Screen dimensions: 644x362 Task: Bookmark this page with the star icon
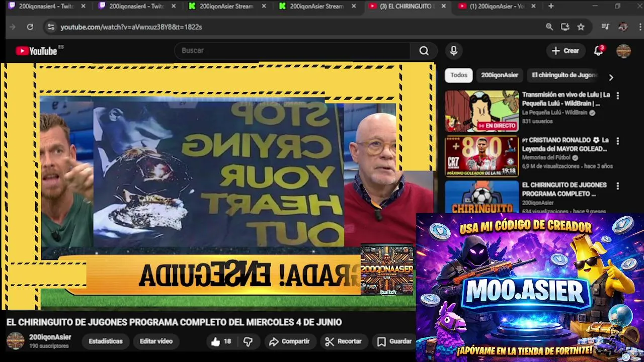pos(581,27)
